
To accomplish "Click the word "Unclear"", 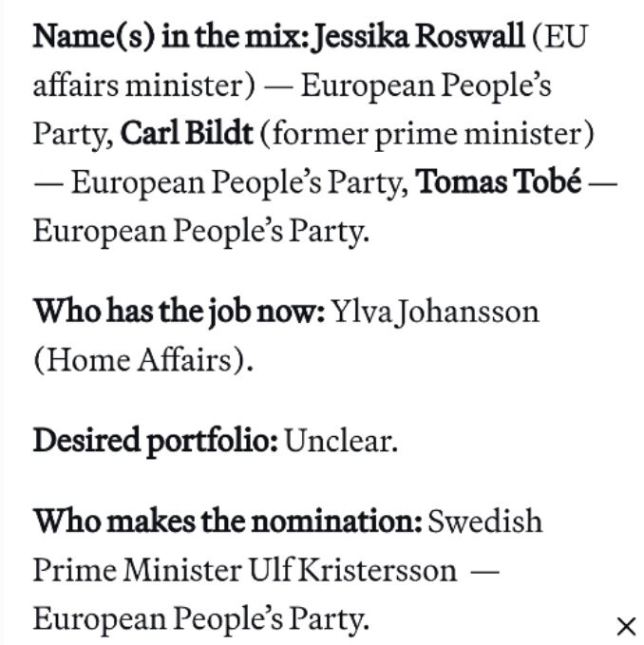I will pyautogui.click(x=339, y=442).
